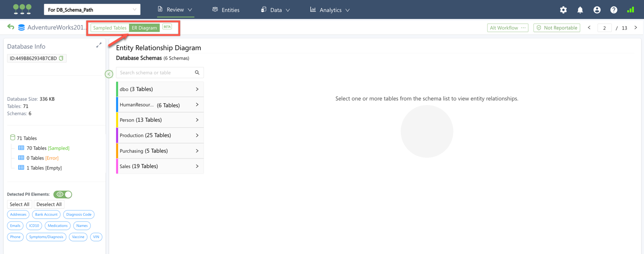
Task: Open the For DB_Schema_Path dropdown
Action: 92,10
